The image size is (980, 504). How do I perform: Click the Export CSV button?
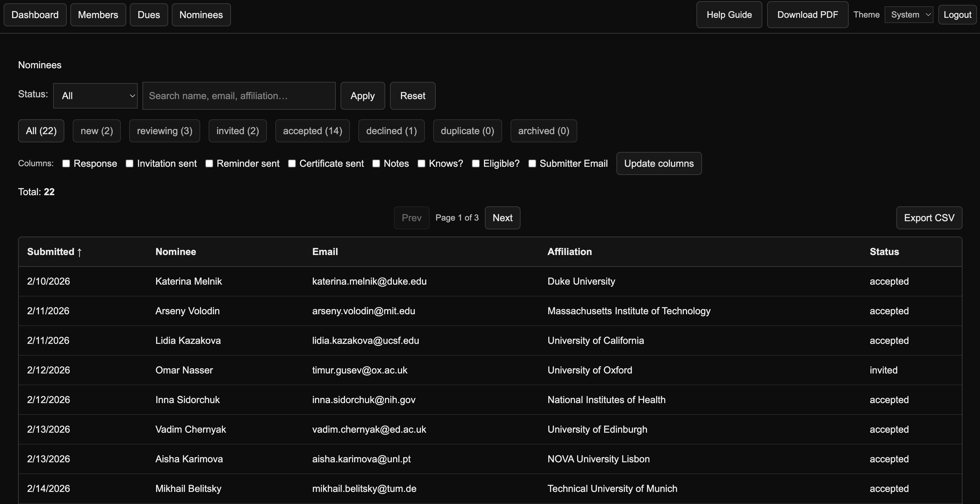tap(929, 218)
